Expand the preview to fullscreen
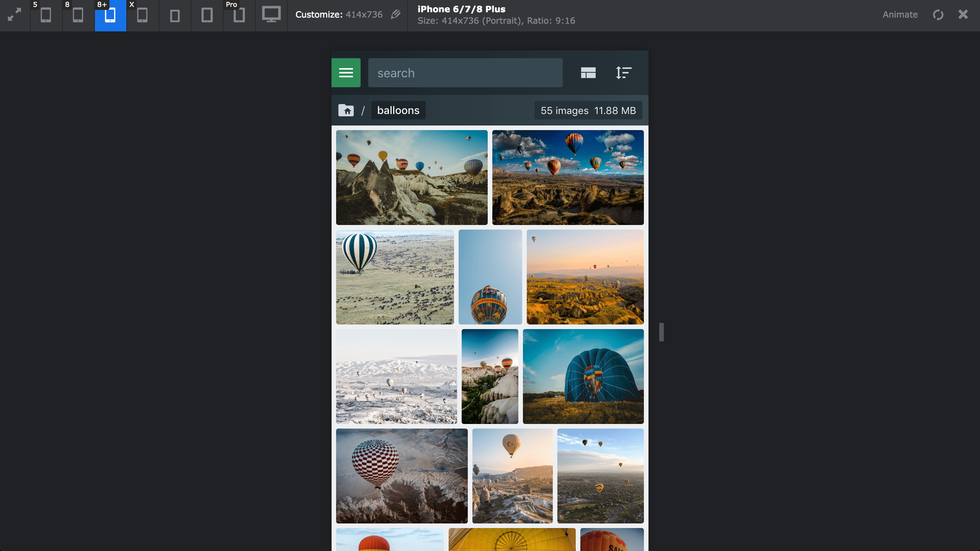 coord(15,15)
